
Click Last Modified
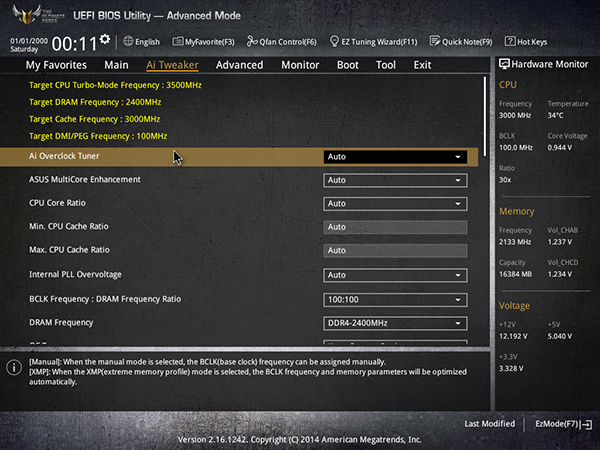click(x=489, y=424)
